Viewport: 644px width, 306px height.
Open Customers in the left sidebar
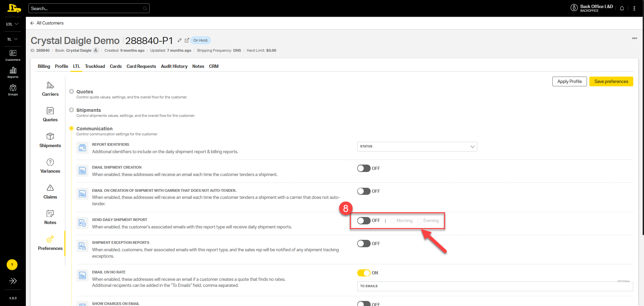click(13, 55)
